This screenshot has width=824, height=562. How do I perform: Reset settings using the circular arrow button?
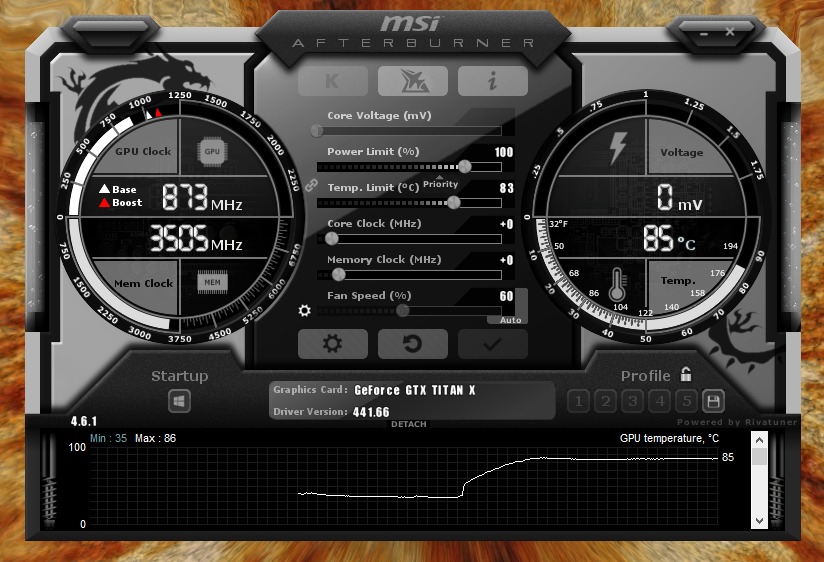click(412, 344)
